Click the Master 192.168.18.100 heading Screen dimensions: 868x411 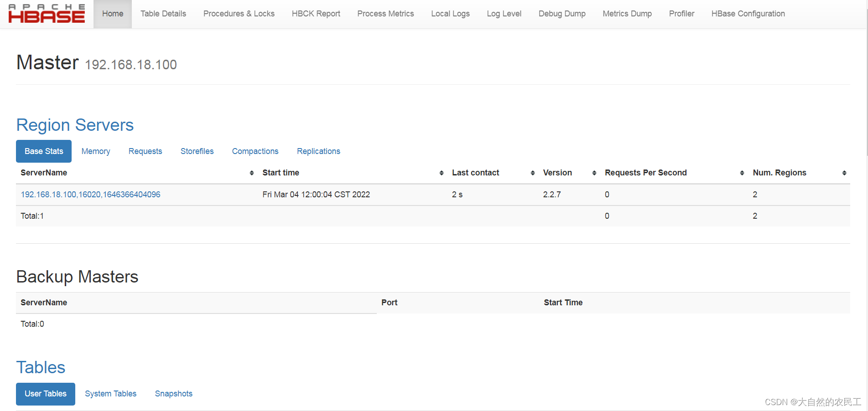97,62
